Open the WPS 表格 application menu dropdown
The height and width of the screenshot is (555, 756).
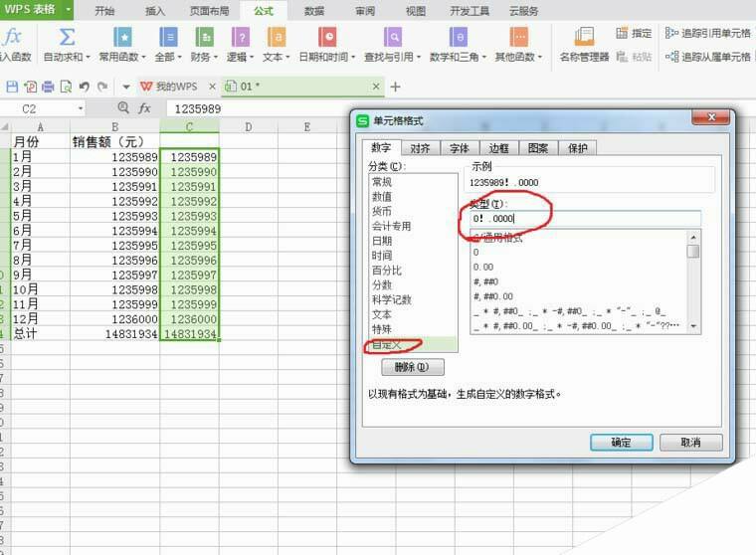tap(69, 9)
